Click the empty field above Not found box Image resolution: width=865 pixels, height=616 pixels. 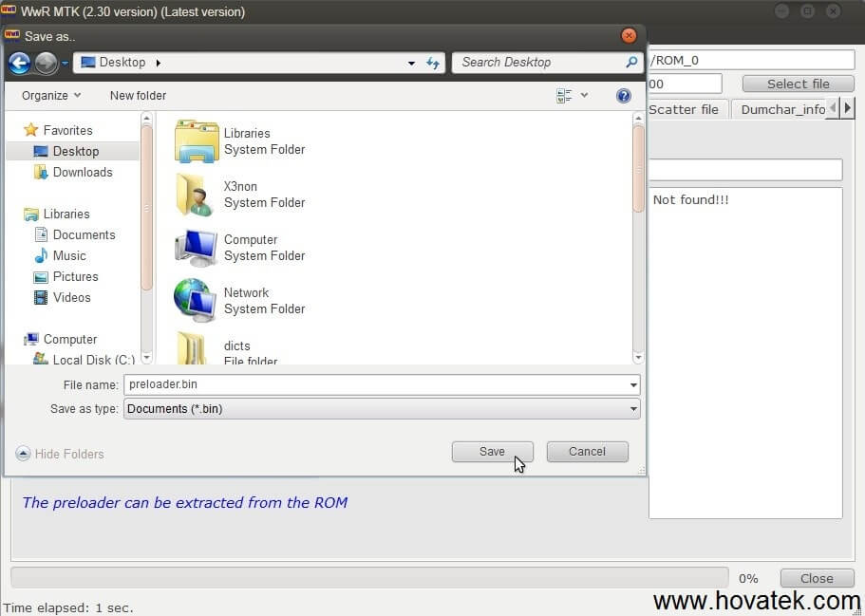745,170
